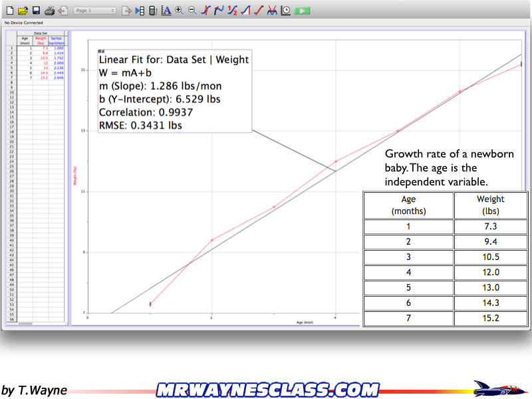The width and height of the screenshot is (532, 399).
Task: Click the integral tool
Action: [x=246, y=10]
